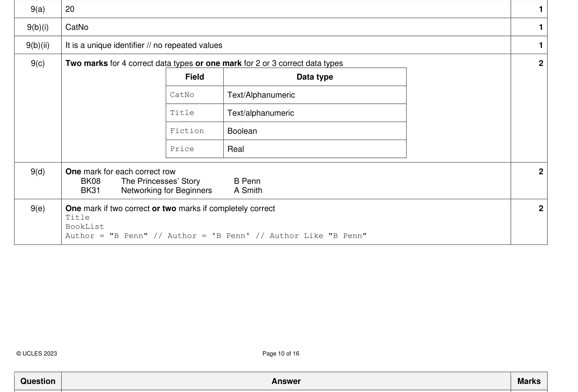Image resolution: width=578 pixels, height=392 pixels.
Task: Select the 'Title' field cell in inner table
Action: (x=195, y=113)
